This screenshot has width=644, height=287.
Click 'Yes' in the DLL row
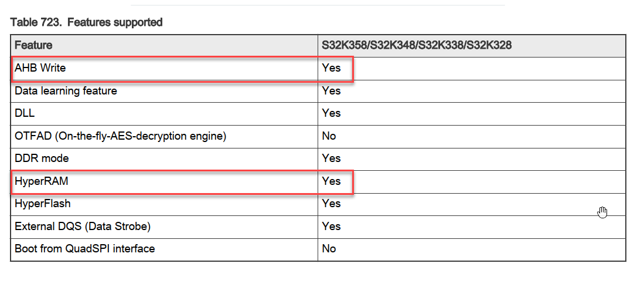pos(331,113)
